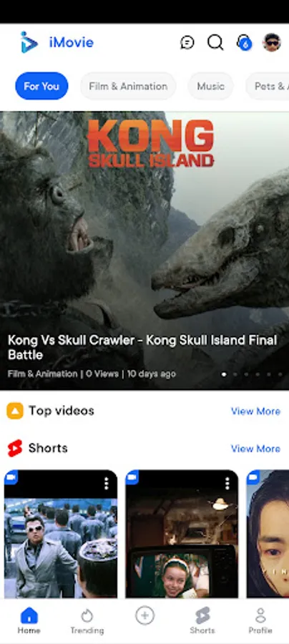Tap the plus upload icon
The height and width of the screenshot is (644, 289).
tap(145, 615)
